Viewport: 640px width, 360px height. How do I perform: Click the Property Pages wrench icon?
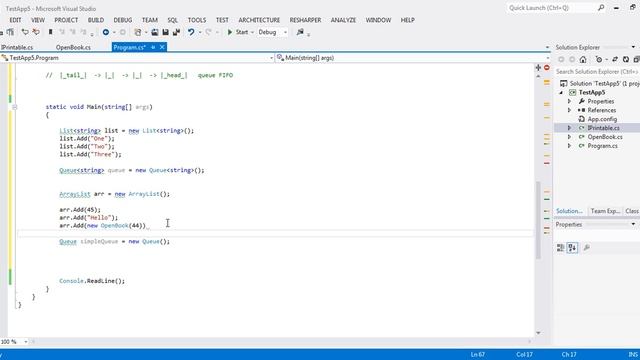pos(587,248)
